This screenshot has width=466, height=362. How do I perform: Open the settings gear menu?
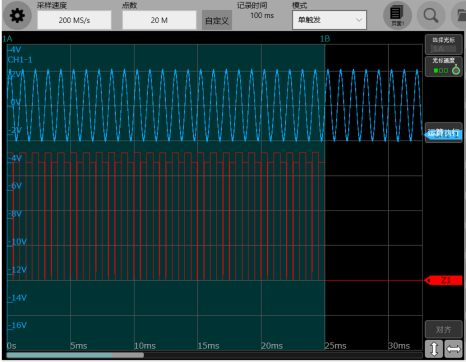pos(17,16)
